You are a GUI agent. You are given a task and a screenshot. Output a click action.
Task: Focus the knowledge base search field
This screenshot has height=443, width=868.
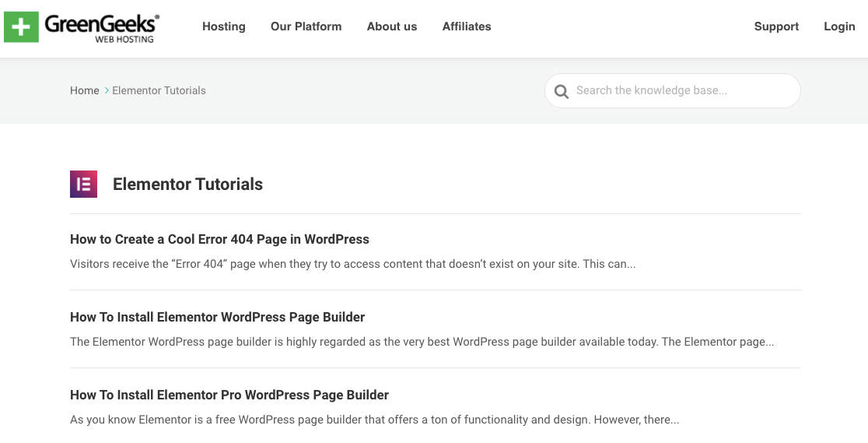coord(673,90)
